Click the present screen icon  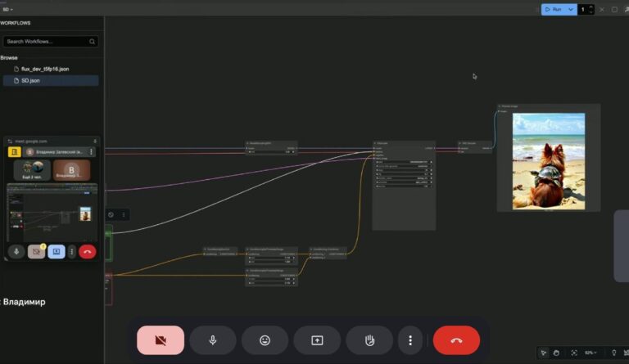[x=317, y=340]
